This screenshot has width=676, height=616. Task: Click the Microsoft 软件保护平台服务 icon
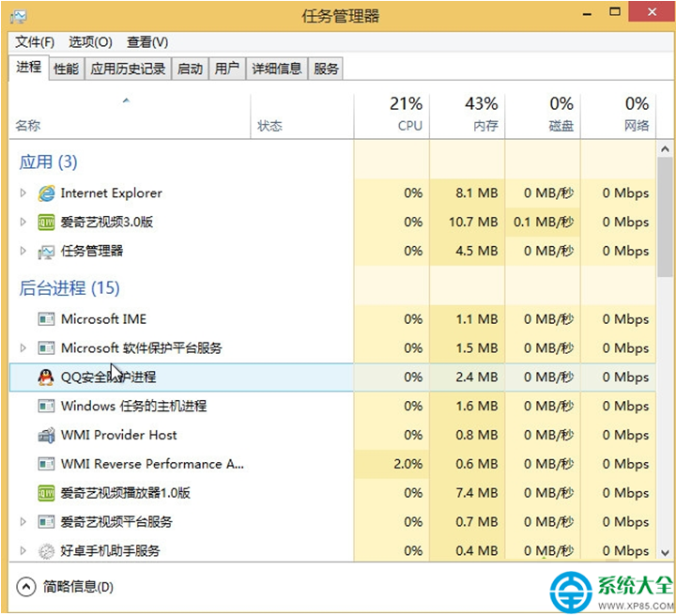tap(46, 348)
